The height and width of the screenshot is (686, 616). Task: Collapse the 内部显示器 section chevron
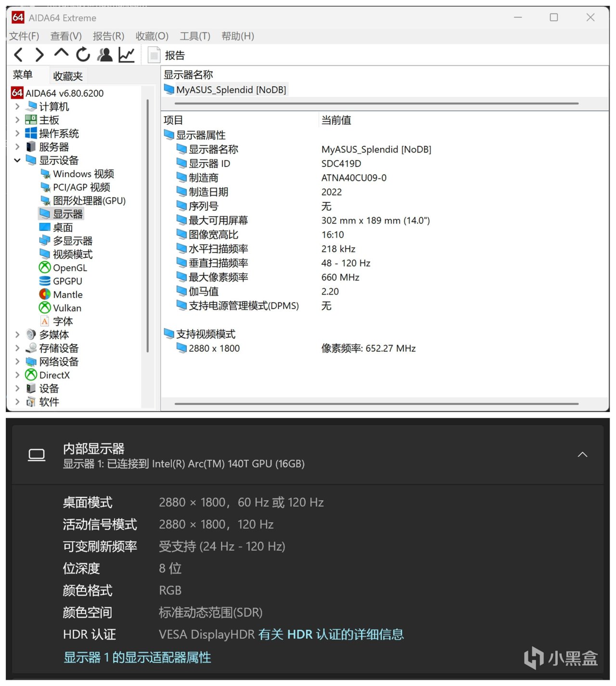(x=582, y=454)
